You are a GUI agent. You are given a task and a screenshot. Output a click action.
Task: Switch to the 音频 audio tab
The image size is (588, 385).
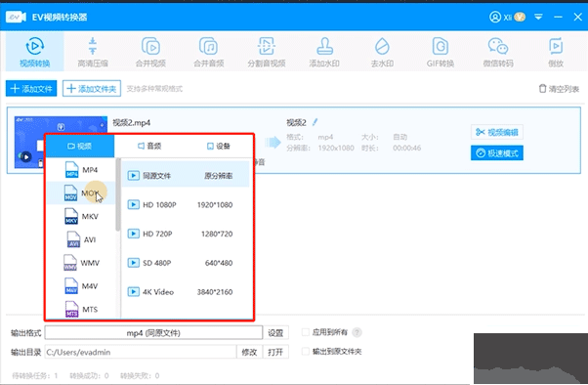149,146
